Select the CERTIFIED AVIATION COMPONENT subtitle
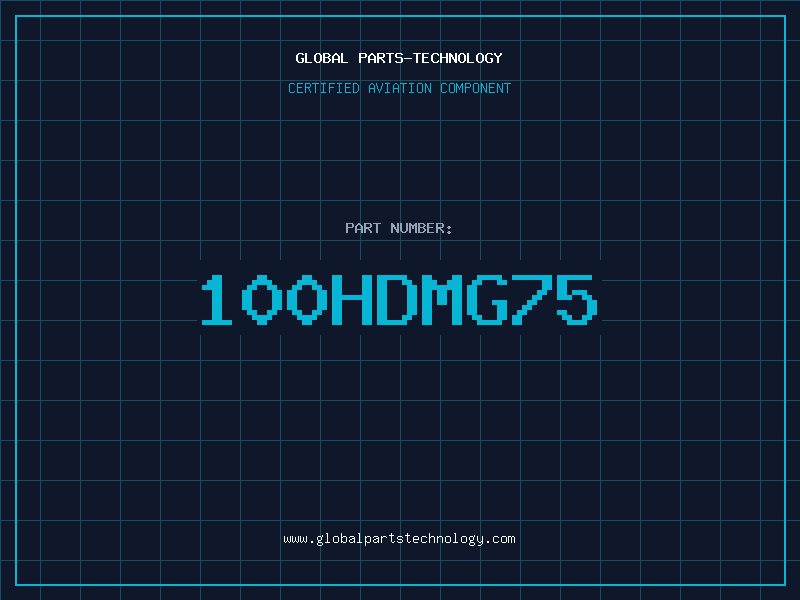Viewport: 800px width, 600px height. [399, 88]
